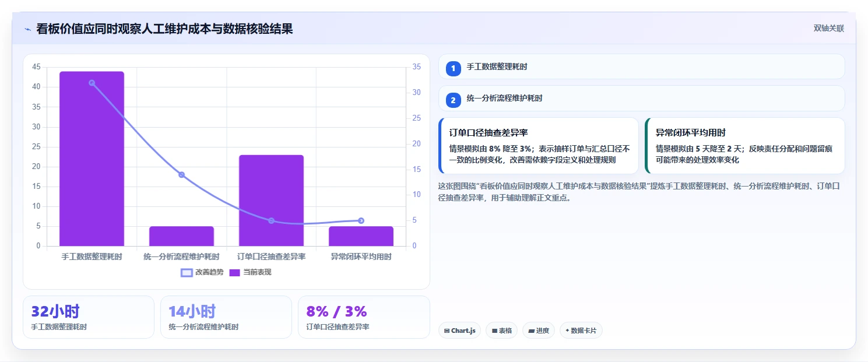Click text 情景模拟由 5 天降至 2 天

(x=698, y=149)
